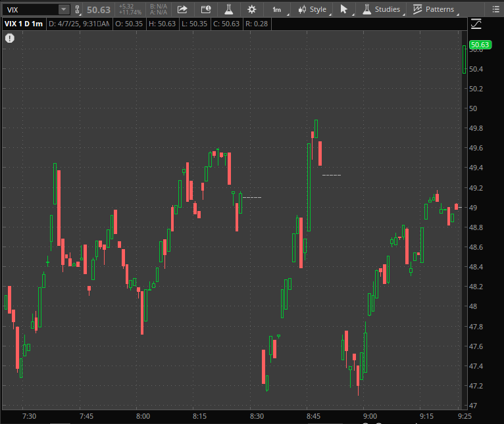Open chart settings gear icon
Viewport: 504px width, 424px height.
(x=252, y=10)
